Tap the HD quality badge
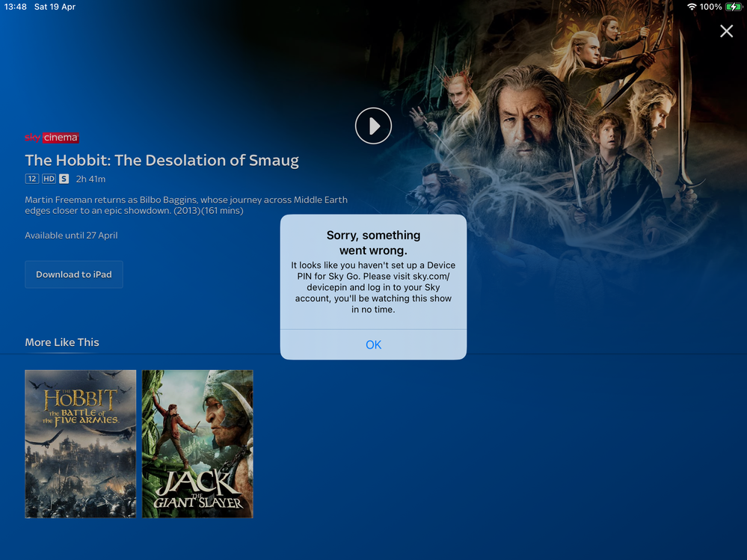Screen dimensions: 747x560 click(49, 179)
